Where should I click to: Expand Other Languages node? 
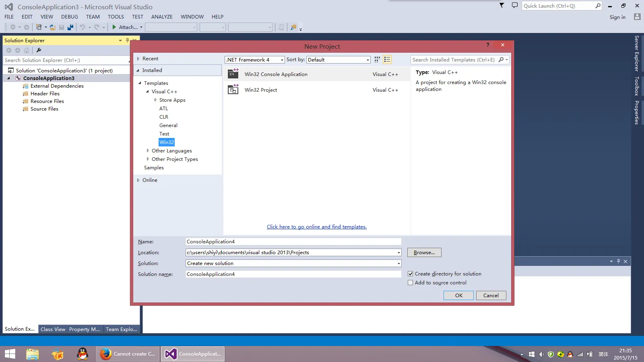click(x=148, y=151)
